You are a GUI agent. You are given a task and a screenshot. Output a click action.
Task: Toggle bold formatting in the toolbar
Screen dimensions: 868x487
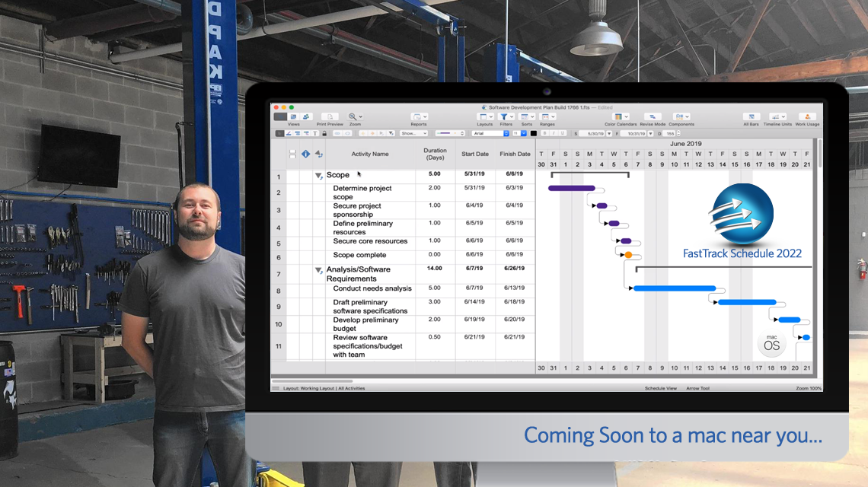(545, 133)
